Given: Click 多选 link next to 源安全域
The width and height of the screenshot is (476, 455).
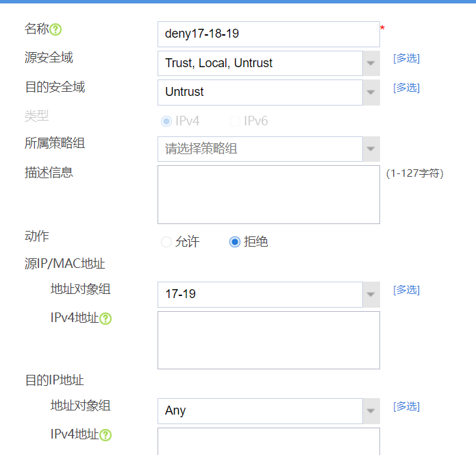Looking at the screenshot, I should click(x=406, y=58).
